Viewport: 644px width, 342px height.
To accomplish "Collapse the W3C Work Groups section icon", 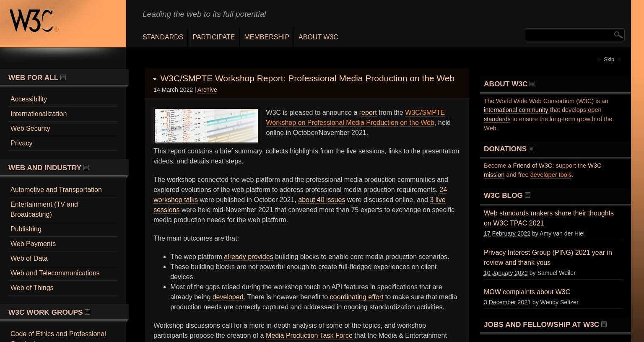I will (x=87, y=312).
